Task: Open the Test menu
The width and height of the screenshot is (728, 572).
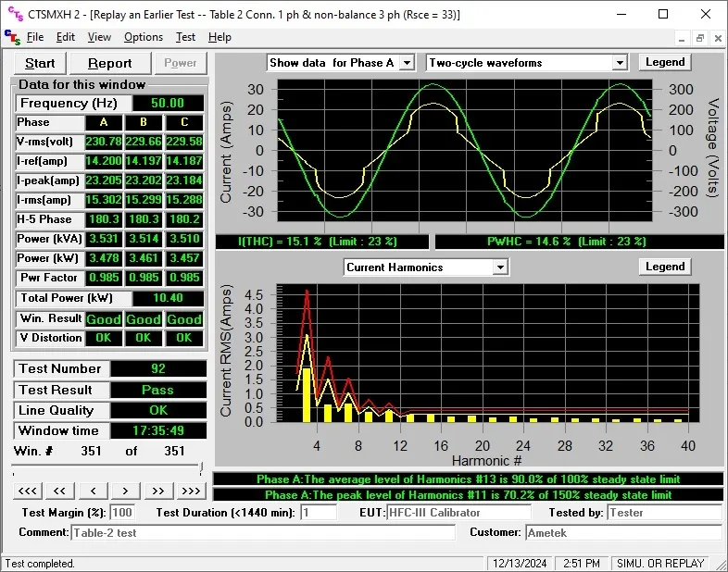Action: (185, 37)
